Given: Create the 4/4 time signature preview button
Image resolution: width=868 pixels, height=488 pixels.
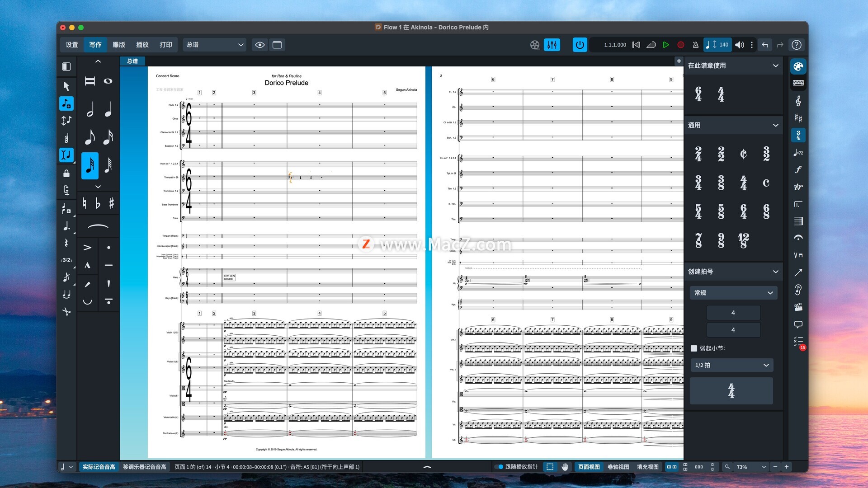Looking at the screenshot, I should 731,391.
